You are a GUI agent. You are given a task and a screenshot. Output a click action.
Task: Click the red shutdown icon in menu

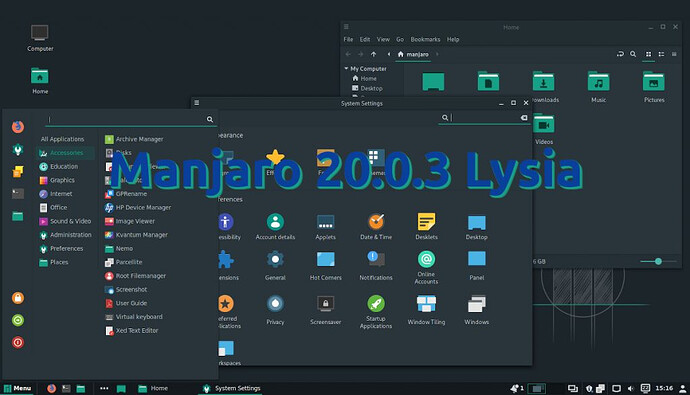pos(18,342)
